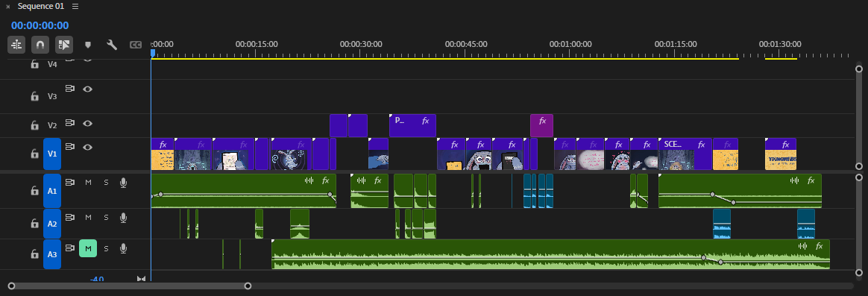
Task: Hide track V1 with eye icon
Action: [87, 147]
